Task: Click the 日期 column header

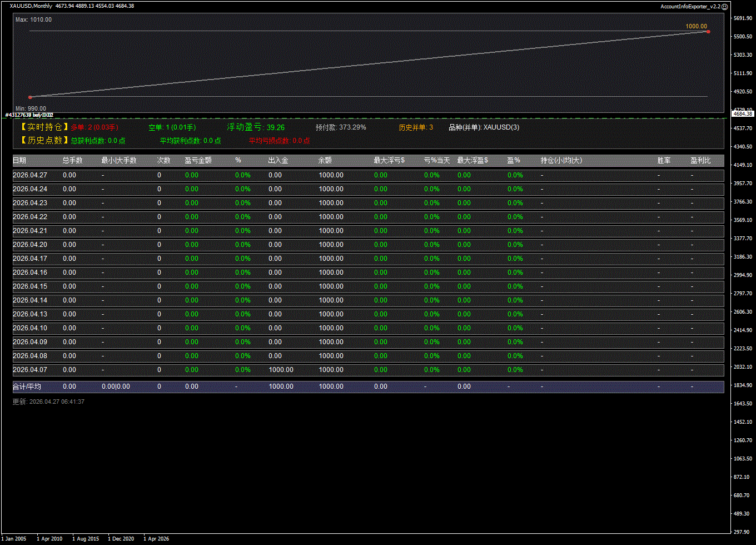Action: tap(19, 161)
